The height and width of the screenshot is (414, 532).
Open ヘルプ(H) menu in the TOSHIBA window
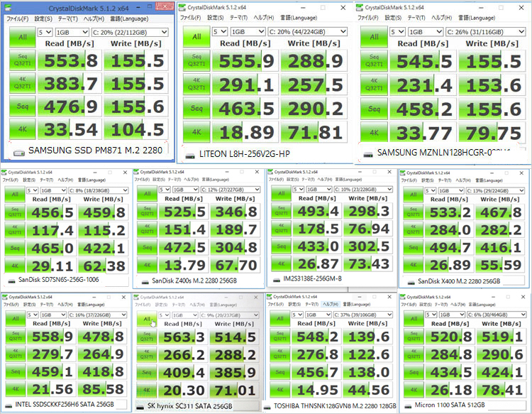[x=329, y=304]
